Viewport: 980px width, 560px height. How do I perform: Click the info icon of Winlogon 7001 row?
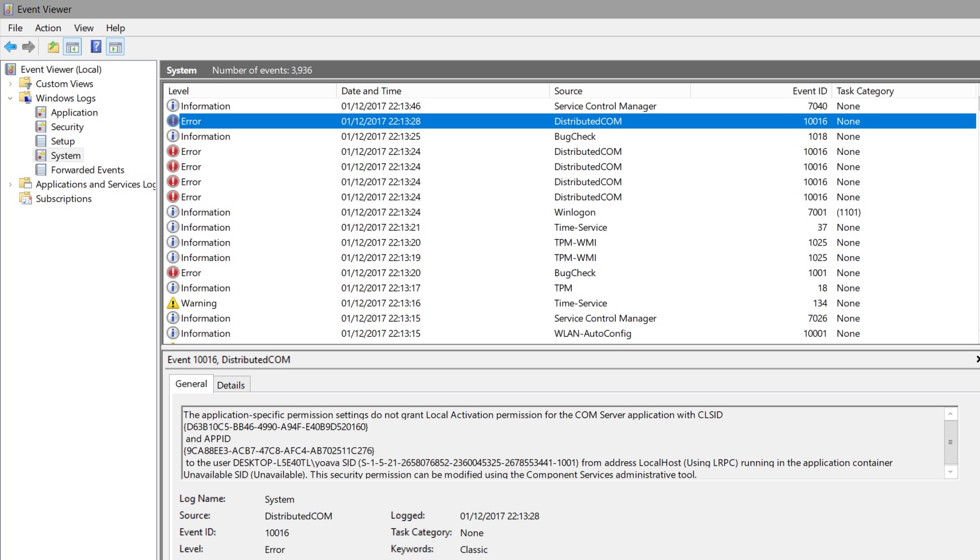point(173,212)
